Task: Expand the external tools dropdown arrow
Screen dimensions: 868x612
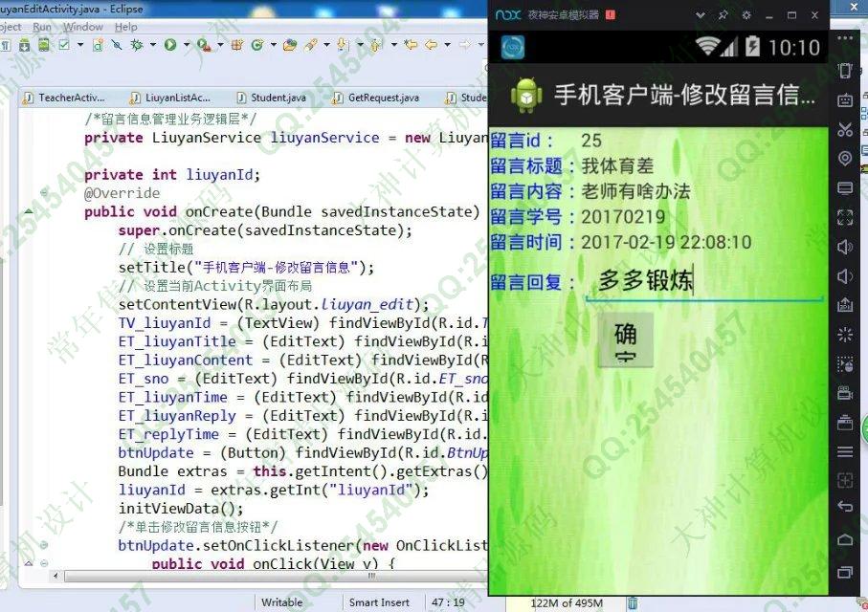Action: (220, 45)
